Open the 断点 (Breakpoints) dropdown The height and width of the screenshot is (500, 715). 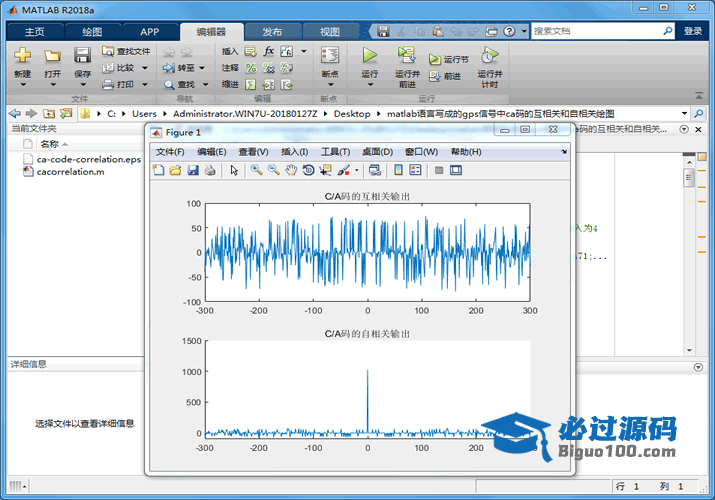pyautogui.click(x=329, y=74)
